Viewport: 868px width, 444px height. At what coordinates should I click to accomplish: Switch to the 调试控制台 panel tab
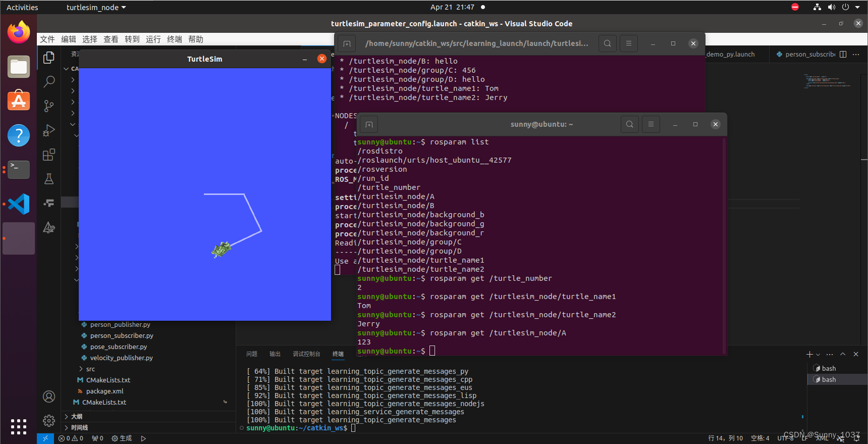click(306, 354)
